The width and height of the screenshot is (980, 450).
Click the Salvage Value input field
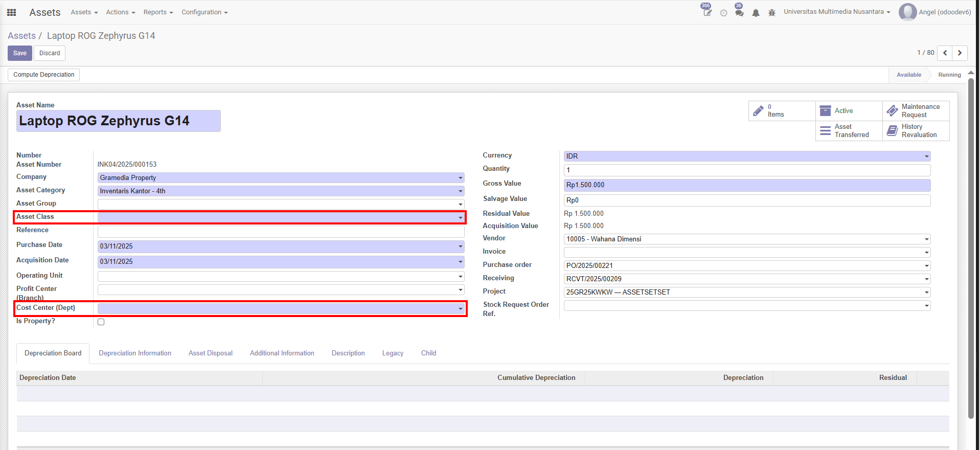746,200
